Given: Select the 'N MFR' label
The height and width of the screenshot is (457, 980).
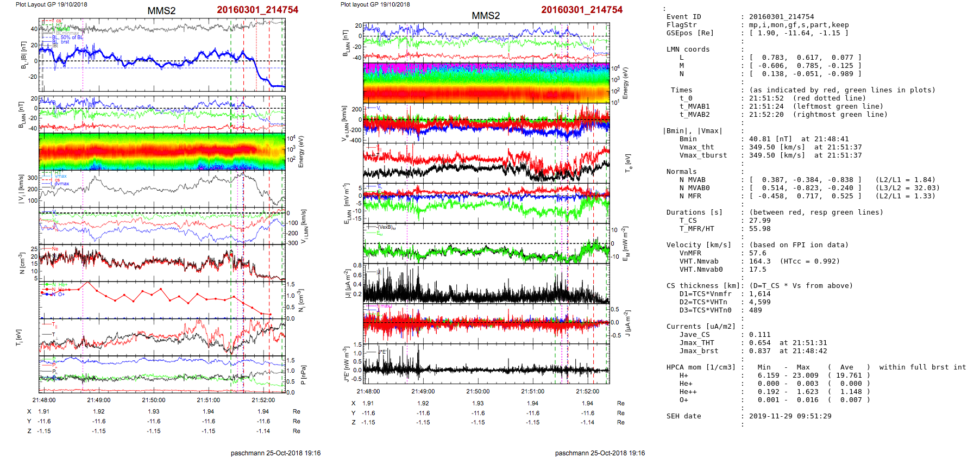Looking at the screenshot, I should (x=690, y=196).
